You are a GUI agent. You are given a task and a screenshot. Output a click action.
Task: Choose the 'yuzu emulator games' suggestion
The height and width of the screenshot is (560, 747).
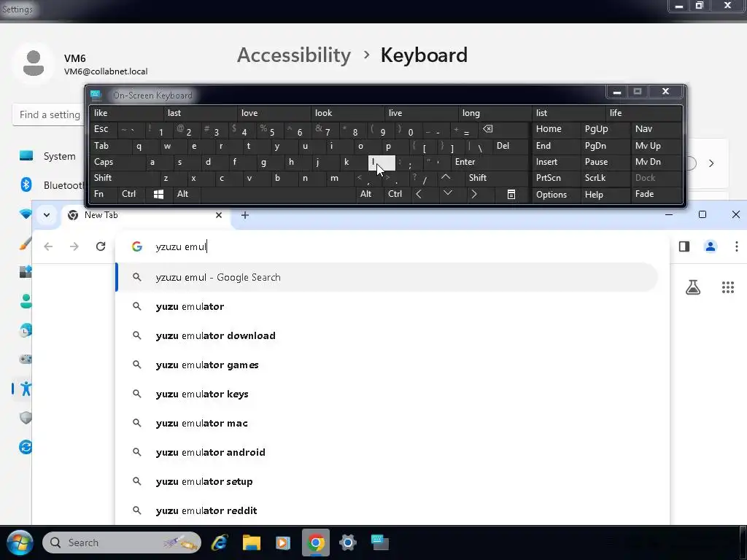click(387, 365)
